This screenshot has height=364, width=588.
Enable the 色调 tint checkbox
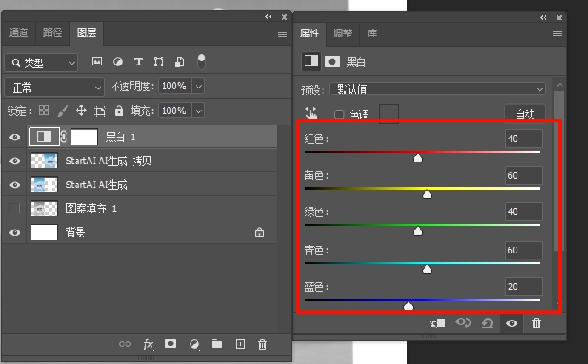pos(340,114)
